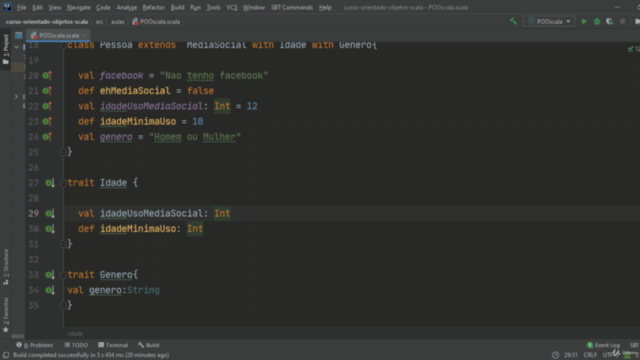Viewport: 640px width, 360px height.
Task: Click the aulas breadcrumb
Action: [118, 22]
